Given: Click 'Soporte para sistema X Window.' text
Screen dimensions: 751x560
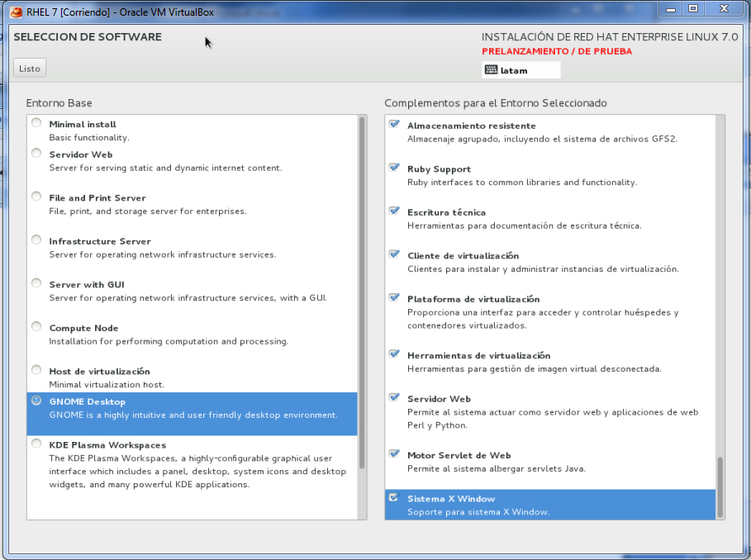Looking at the screenshot, I should pos(478,512).
